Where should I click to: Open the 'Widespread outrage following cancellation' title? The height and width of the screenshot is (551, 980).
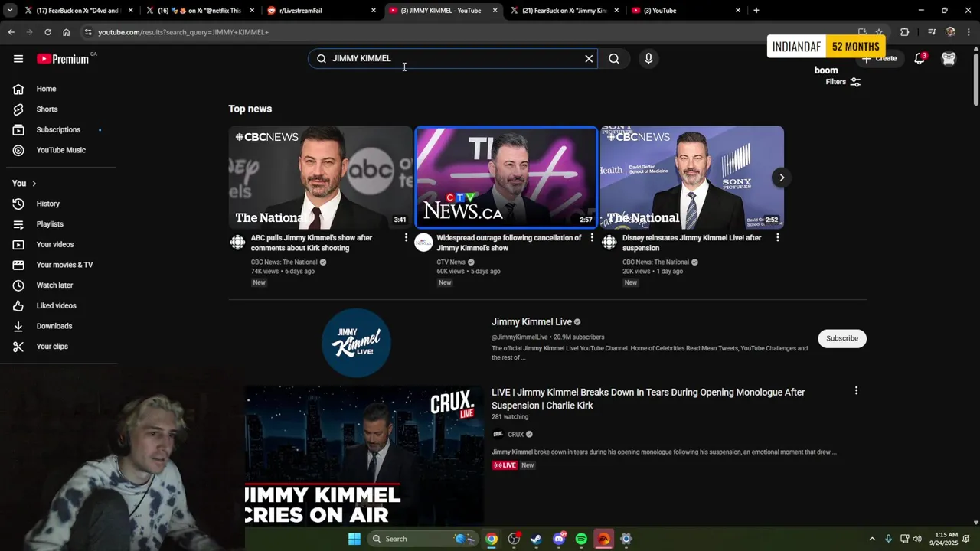[509, 243]
